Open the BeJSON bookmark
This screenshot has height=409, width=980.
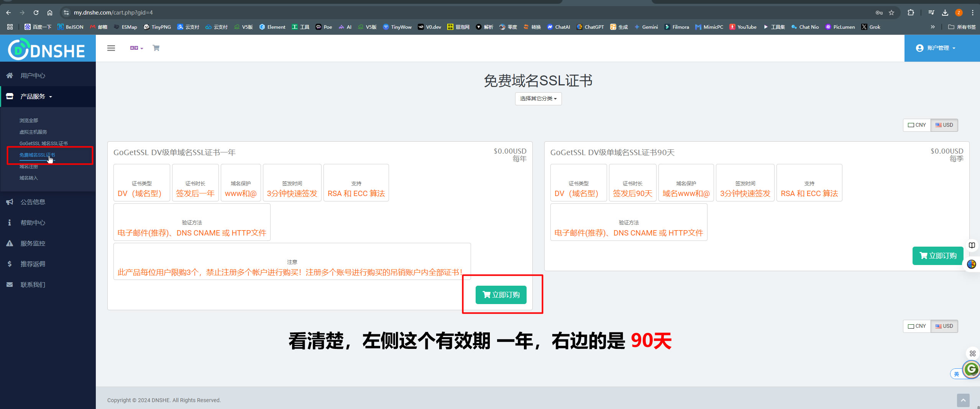click(x=71, y=27)
